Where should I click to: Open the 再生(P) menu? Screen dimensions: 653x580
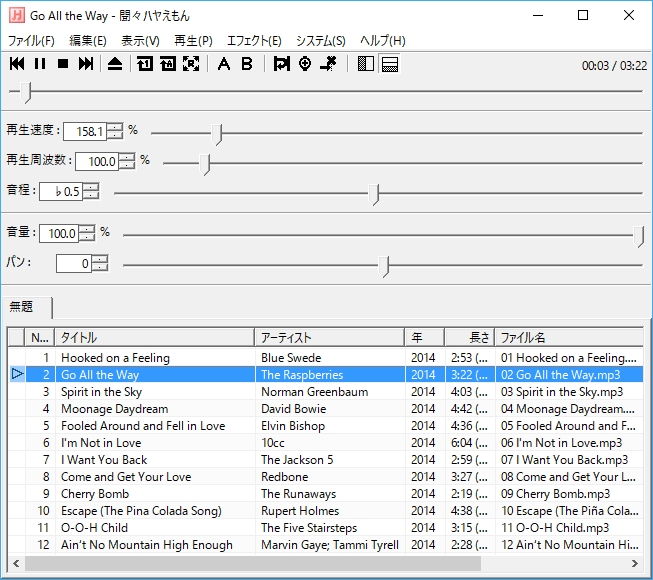click(193, 41)
